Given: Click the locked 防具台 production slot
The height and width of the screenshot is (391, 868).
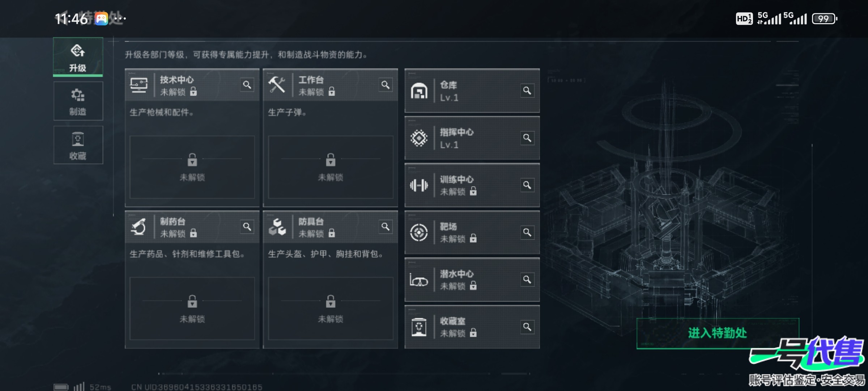Looking at the screenshot, I should (331, 308).
